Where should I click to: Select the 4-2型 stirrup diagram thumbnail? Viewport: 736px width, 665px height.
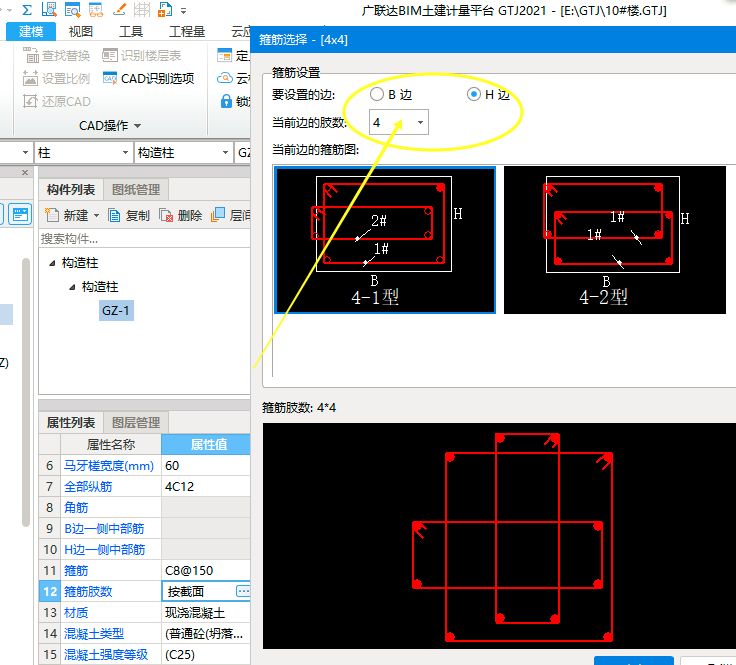pyautogui.click(x=615, y=240)
